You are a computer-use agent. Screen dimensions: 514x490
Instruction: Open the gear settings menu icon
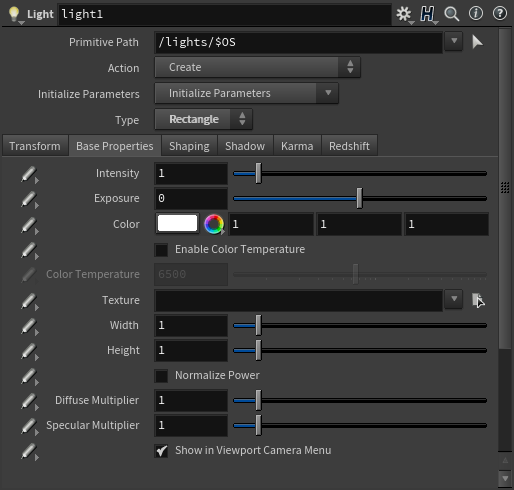pyautogui.click(x=404, y=14)
